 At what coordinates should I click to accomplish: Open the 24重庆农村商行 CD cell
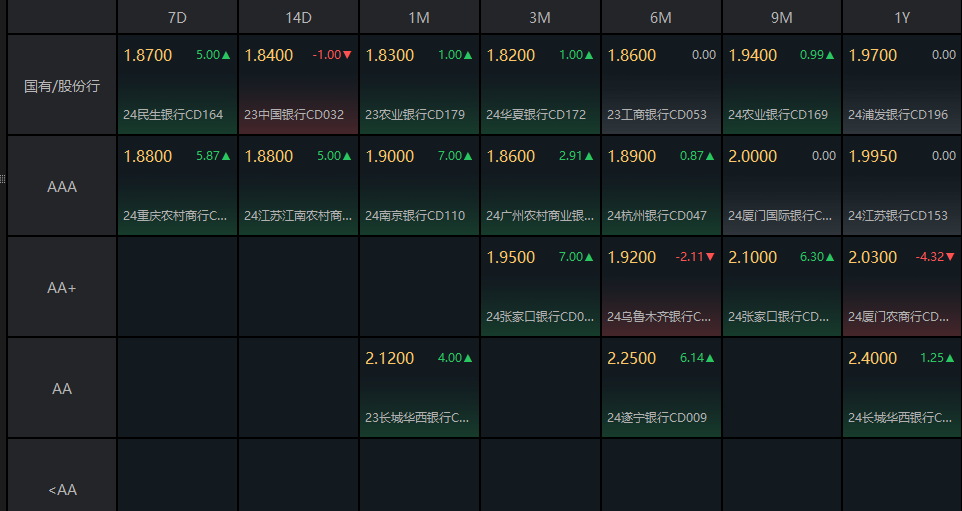click(177, 186)
